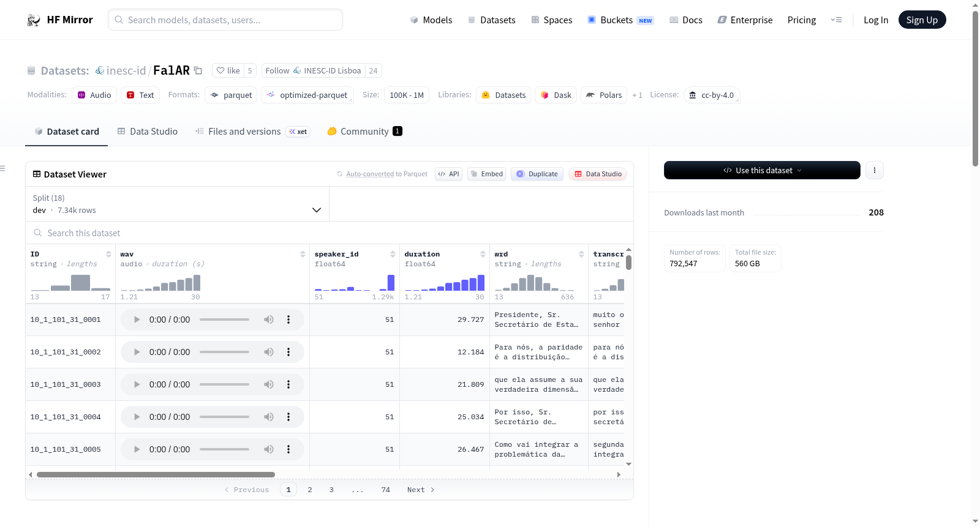
Task: Open the Files and versions tab
Action: pos(252,132)
